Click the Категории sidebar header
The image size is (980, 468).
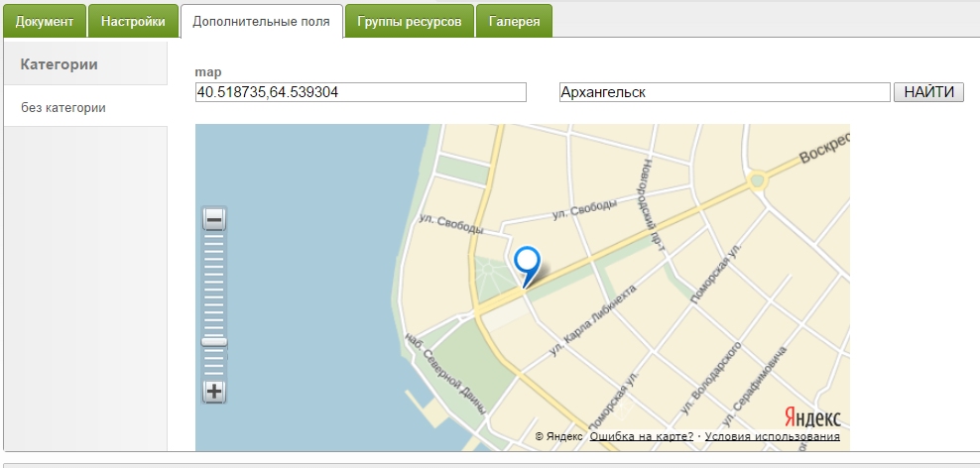pos(60,64)
